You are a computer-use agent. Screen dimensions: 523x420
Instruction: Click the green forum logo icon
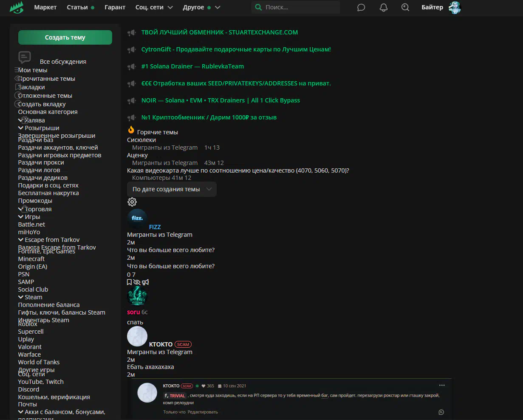pyautogui.click(x=17, y=7)
